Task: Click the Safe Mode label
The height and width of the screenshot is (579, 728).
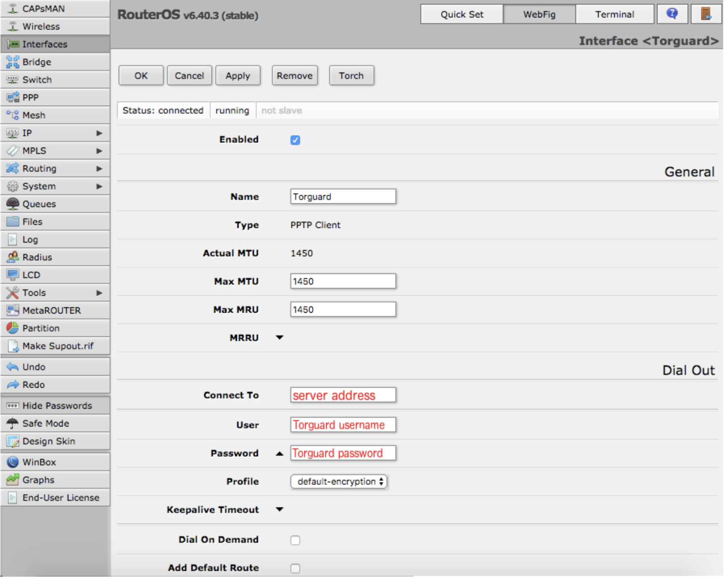Action: pos(45,423)
